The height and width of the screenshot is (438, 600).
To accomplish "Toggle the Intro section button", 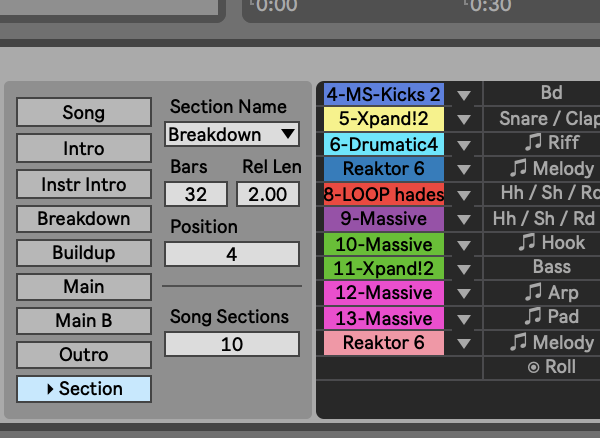I will click(x=83, y=150).
